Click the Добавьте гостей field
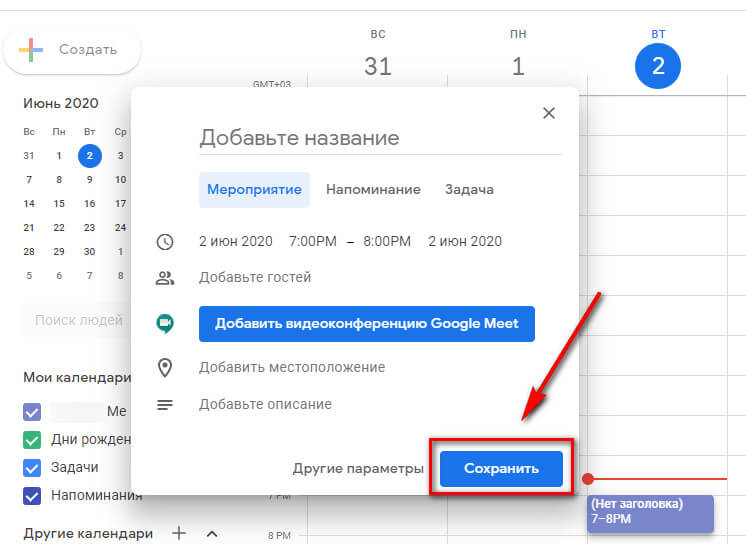The height and width of the screenshot is (544, 746). 255,277
